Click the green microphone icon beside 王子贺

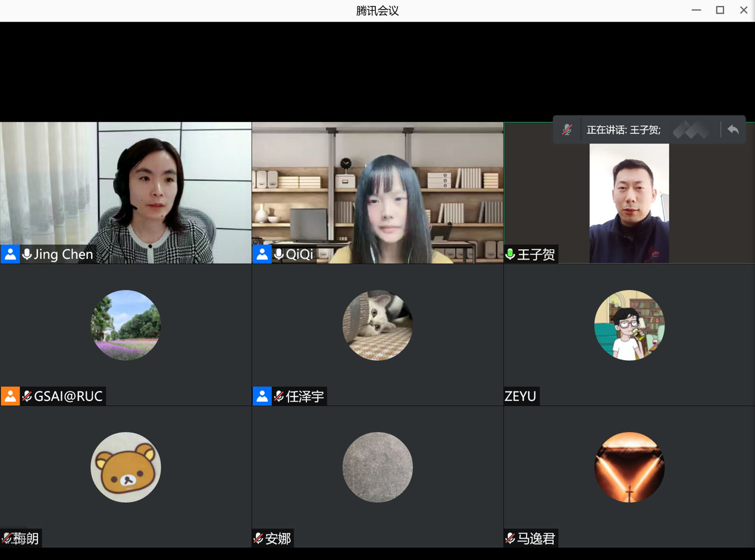pos(510,255)
